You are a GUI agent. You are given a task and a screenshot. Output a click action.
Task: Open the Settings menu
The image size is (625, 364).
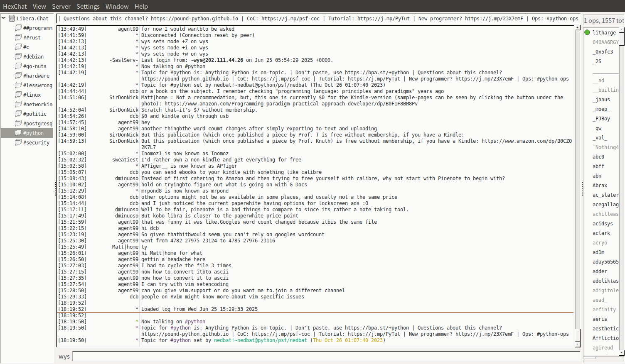click(88, 6)
